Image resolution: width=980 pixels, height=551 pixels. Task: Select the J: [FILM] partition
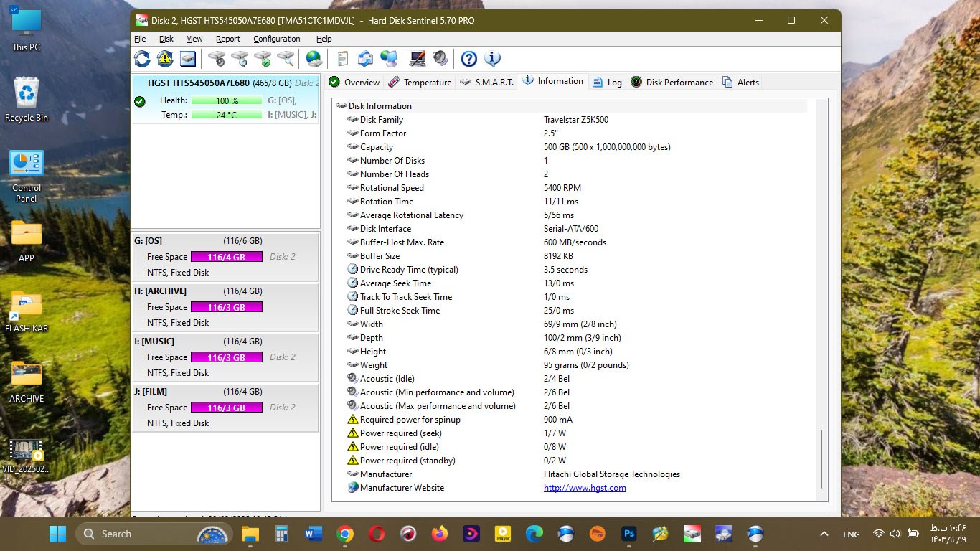[x=225, y=408]
